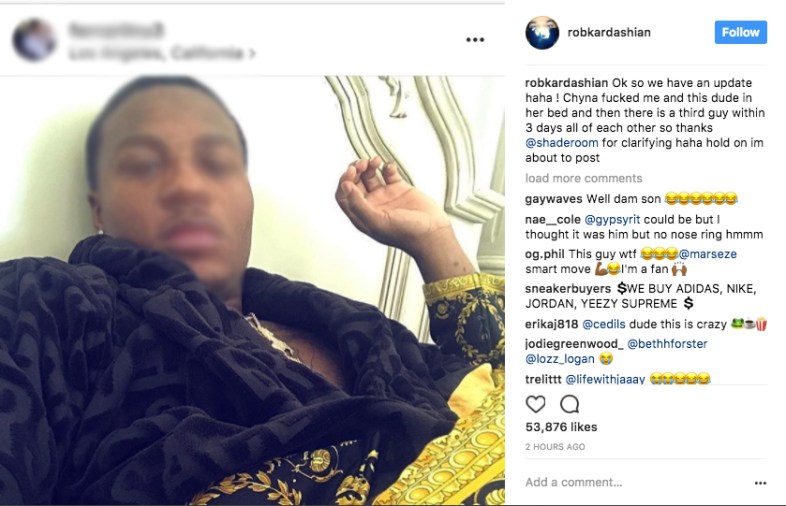This screenshot has width=786, height=506.
Task: Open the @gypsyrit mention link
Action: click(612, 220)
